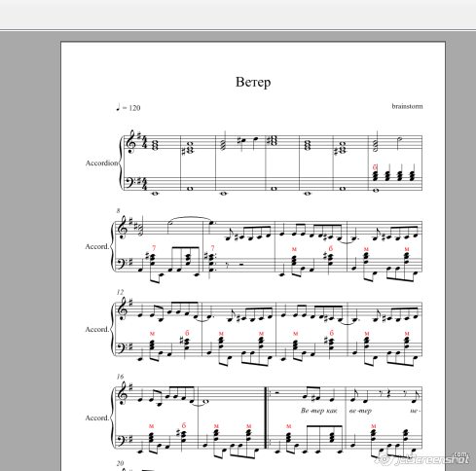476x471 pixels.
Task: Click the treble clef on first system
Action: click(131, 142)
